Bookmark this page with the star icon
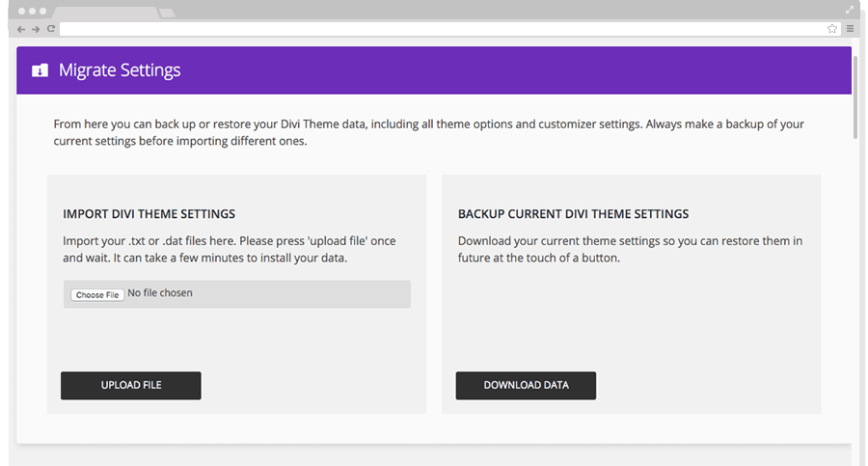The image size is (868, 466). pyautogui.click(x=832, y=29)
